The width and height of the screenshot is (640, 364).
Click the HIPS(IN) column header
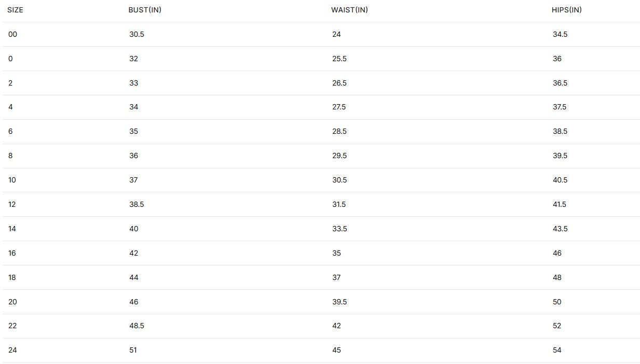pyautogui.click(x=567, y=10)
